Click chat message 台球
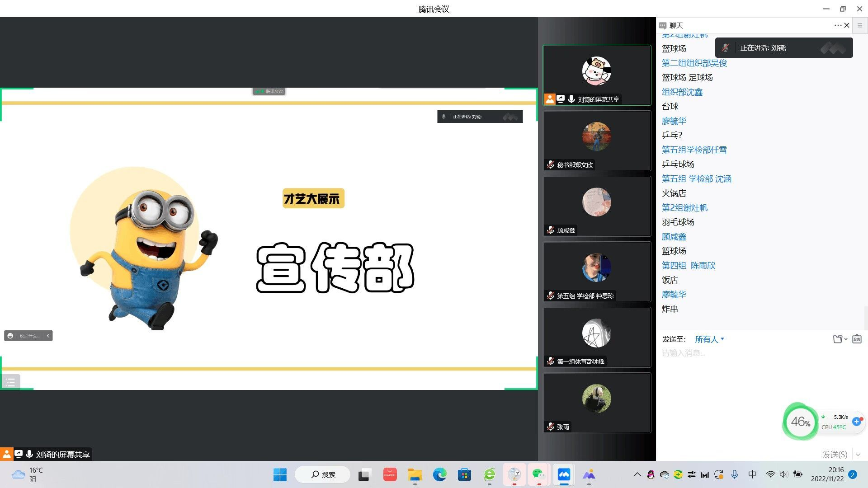 [670, 107]
